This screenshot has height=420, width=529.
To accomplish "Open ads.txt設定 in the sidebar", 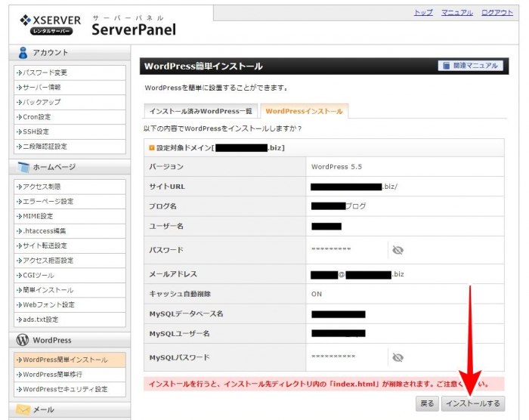I will pos(70,320).
